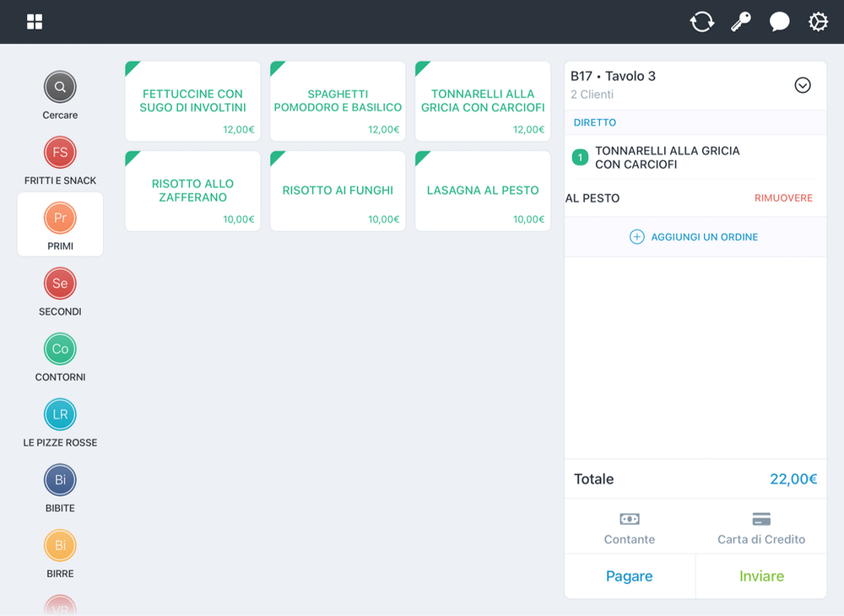Open LE PIZZE ROSSE category
Image resolution: width=844 pixels, height=616 pixels.
click(60, 424)
